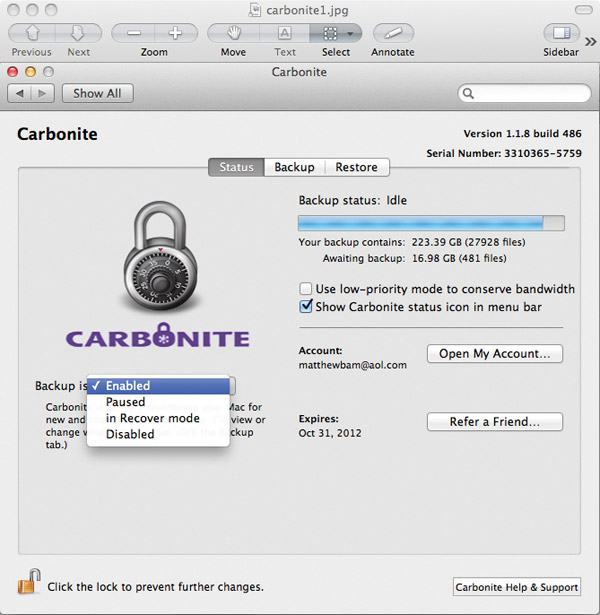600x615 pixels.
Task: Zoom out with the minus icon
Action: click(x=134, y=33)
